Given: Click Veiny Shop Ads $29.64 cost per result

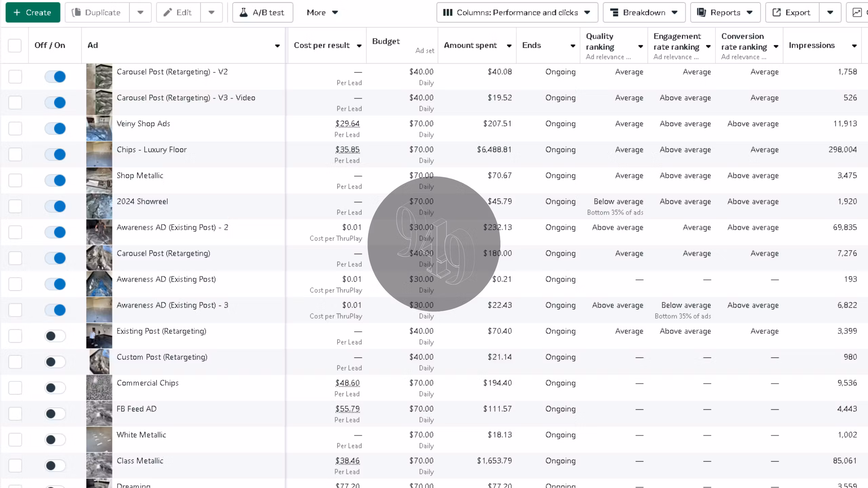Looking at the screenshot, I should tap(348, 124).
